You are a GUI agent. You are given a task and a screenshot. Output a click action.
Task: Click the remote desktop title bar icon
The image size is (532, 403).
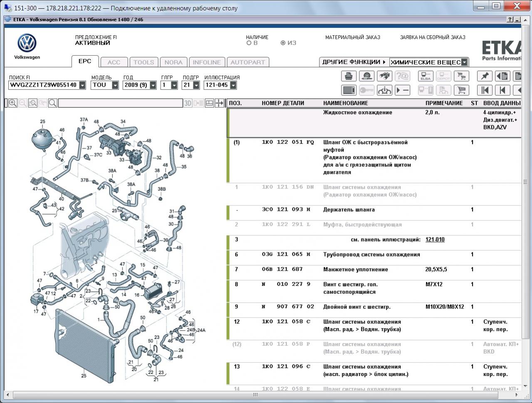click(x=7, y=7)
